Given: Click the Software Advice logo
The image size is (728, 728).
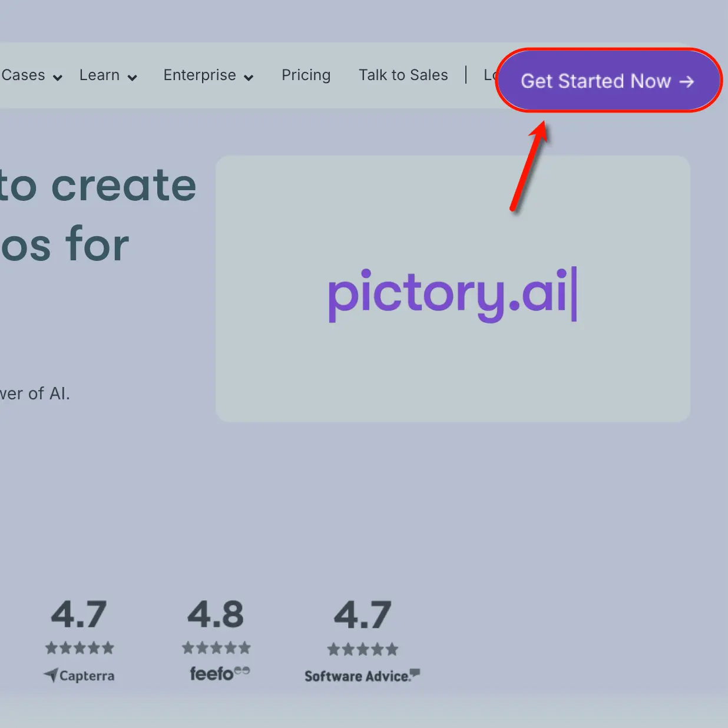Looking at the screenshot, I should (x=361, y=676).
